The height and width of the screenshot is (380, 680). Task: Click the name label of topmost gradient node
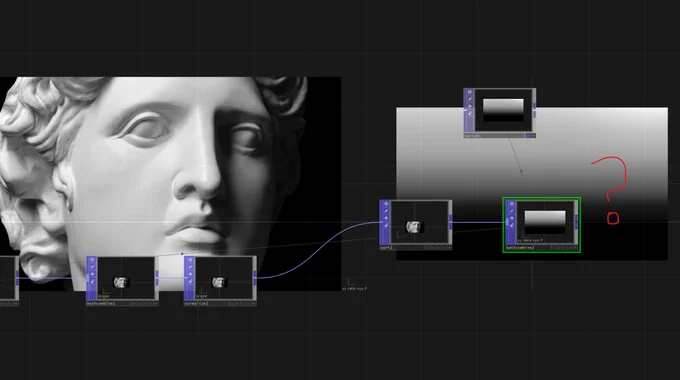(473, 136)
